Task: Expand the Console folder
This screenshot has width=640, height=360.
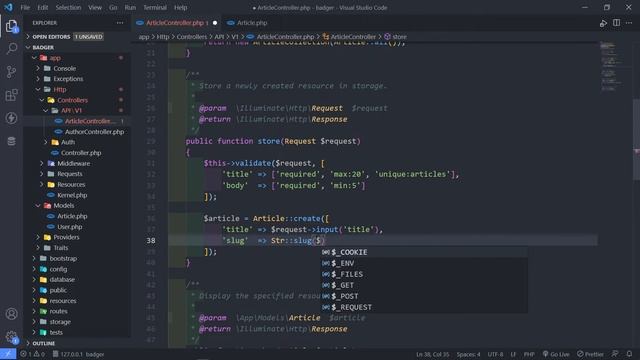Action: pyautogui.click(x=77, y=69)
